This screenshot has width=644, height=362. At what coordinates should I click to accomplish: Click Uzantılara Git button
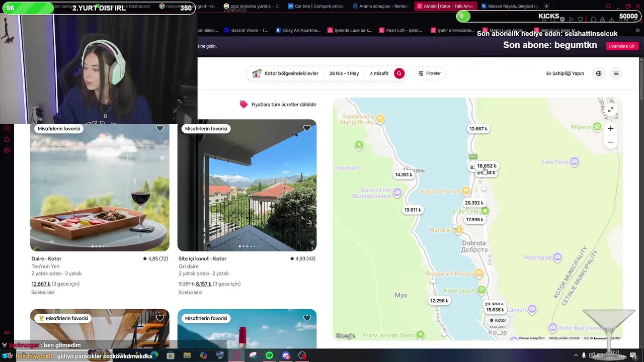click(x=622, y=46)
